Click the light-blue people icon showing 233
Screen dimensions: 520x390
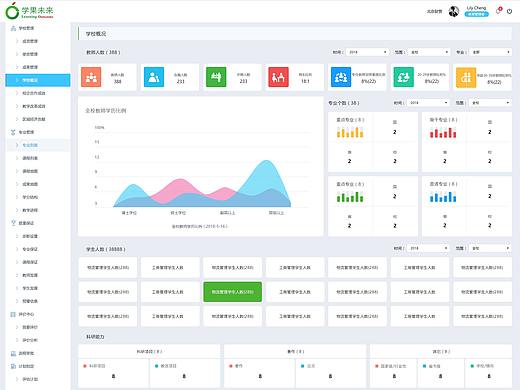(154, 77)
